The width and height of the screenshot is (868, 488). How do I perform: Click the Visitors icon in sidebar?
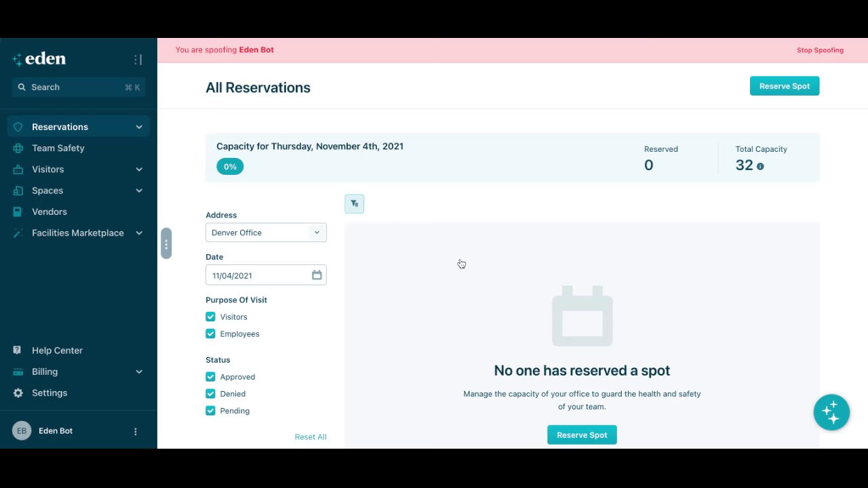(x=18, y=169)
